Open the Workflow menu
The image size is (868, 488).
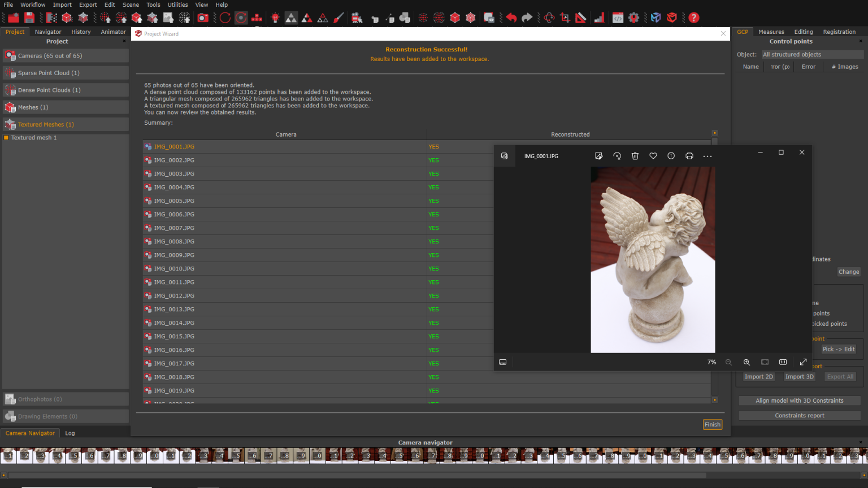32,5
